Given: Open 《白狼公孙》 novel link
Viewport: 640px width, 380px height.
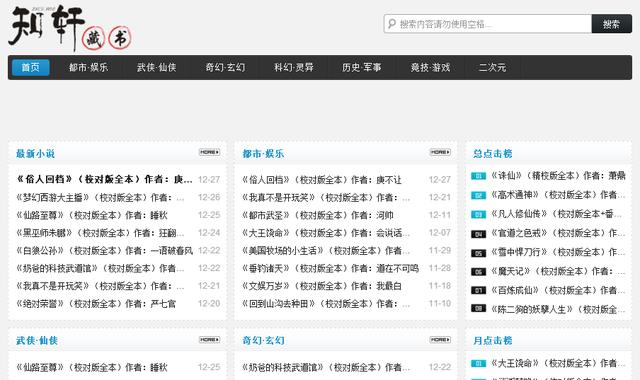Looking at the screenshot, I should click(x=104, y=251).
